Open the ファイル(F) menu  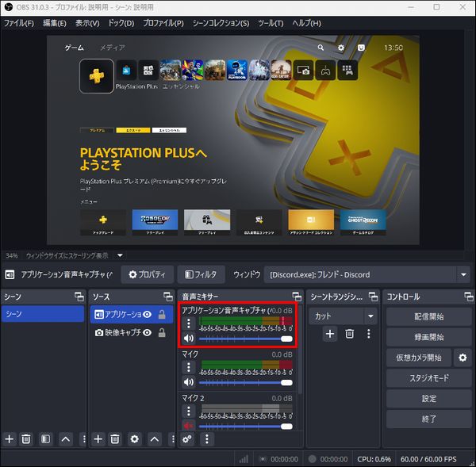point(19,23)
